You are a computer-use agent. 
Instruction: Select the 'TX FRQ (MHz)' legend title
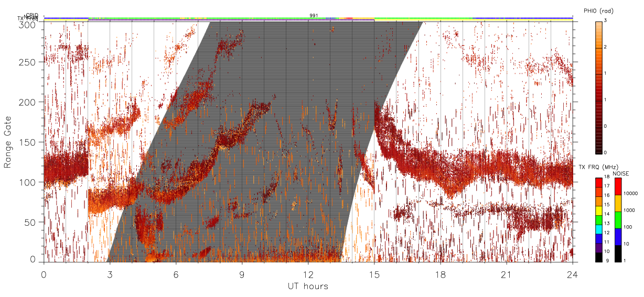(x=598, y=167)
